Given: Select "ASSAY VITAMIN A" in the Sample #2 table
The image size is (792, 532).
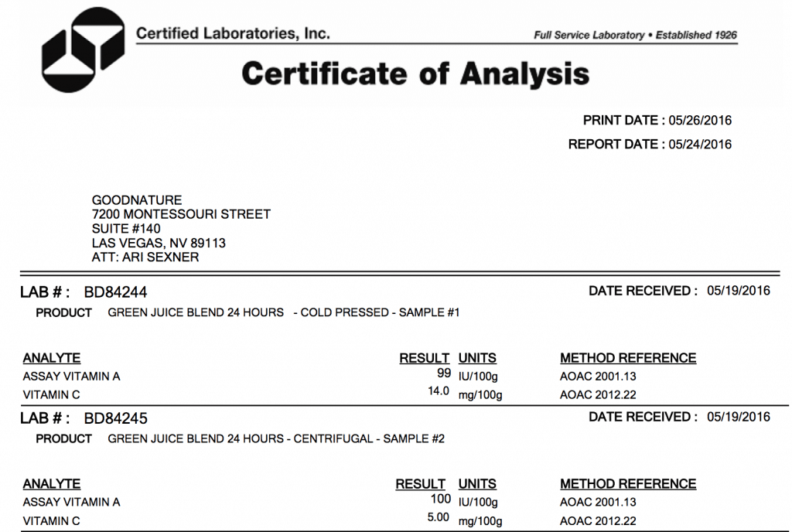Looking at the screenshot, I should coord(72,502).
